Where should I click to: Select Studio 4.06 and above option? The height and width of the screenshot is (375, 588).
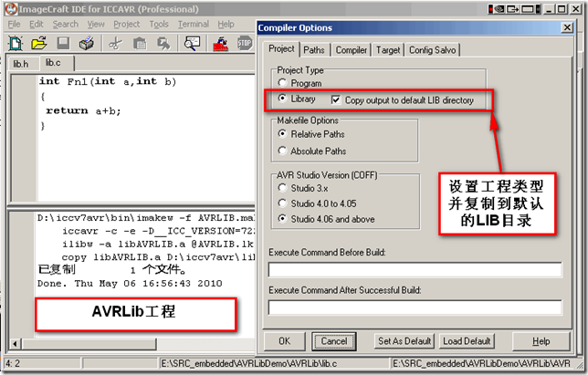(x=282, y=219)
